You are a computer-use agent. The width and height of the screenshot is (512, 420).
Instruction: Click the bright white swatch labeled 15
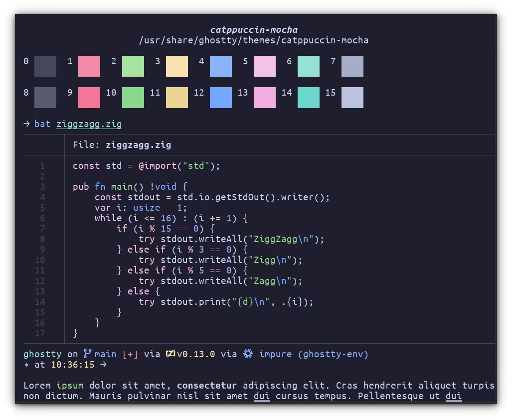pyautogui.click(x=352, y=98)
